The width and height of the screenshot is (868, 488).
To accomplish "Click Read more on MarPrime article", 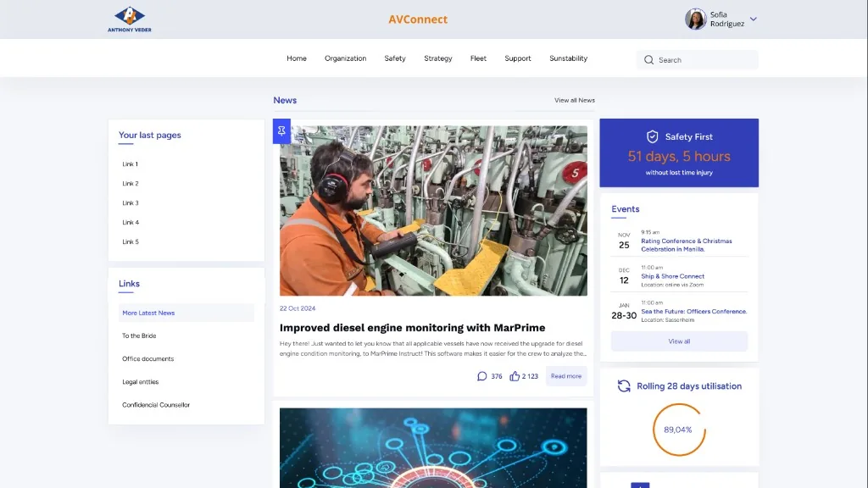I will 565,376.
